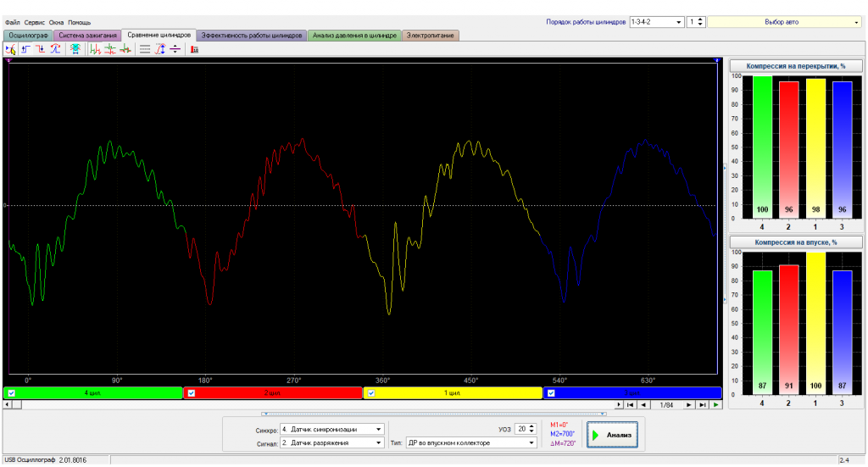868x467 pixels.
Task: Click the 'USB Осциллограф 2.01.8016' status text
Action: click(46, 460)
